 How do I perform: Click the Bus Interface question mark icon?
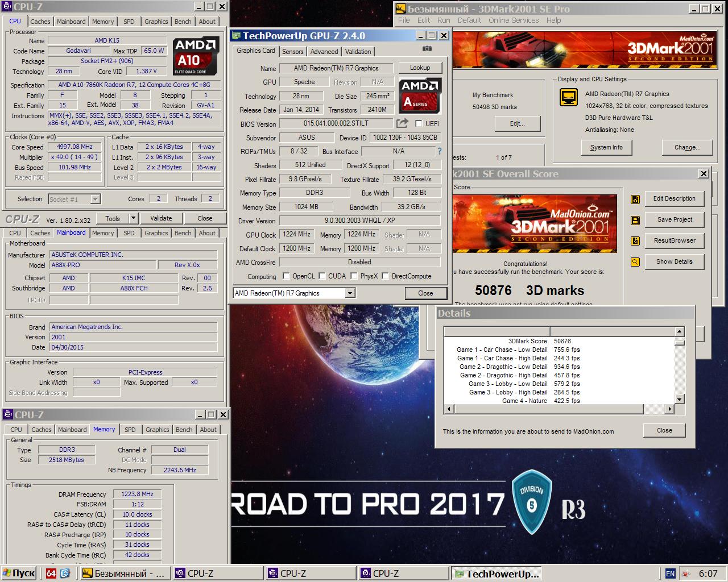pos(440,151)
